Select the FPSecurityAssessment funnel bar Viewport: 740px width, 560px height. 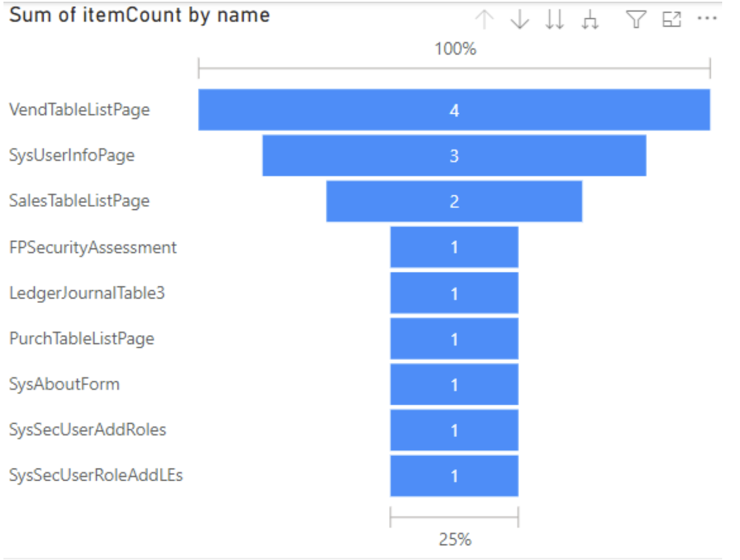click(454, 247)
